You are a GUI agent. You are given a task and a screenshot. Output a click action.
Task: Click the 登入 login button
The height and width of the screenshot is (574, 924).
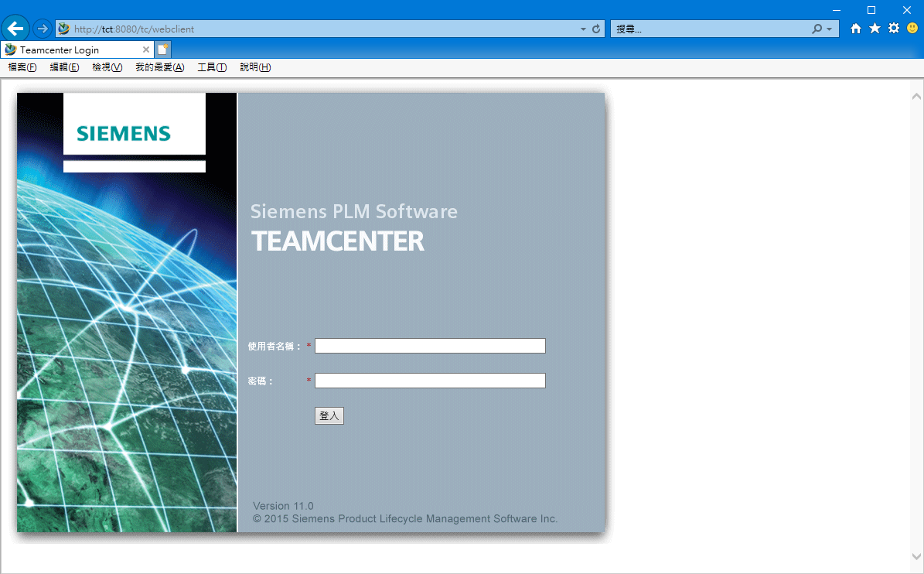[x=329, y=416]
